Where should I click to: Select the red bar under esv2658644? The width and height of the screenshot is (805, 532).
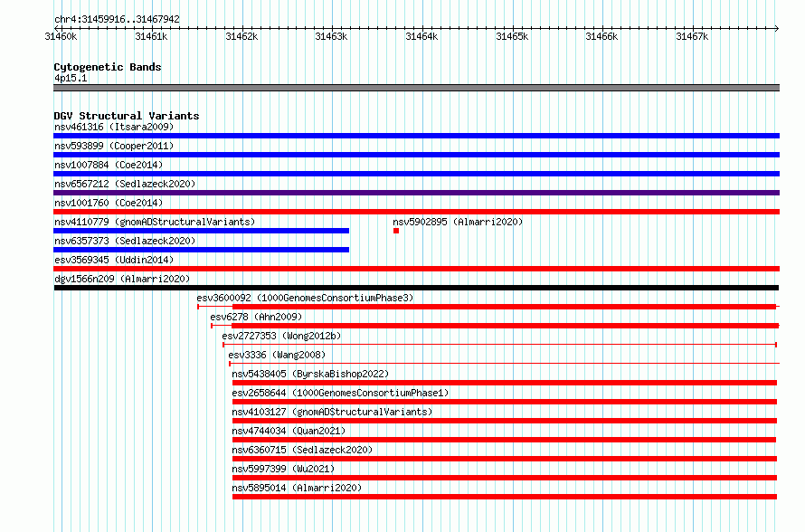(x=505, y=402)
